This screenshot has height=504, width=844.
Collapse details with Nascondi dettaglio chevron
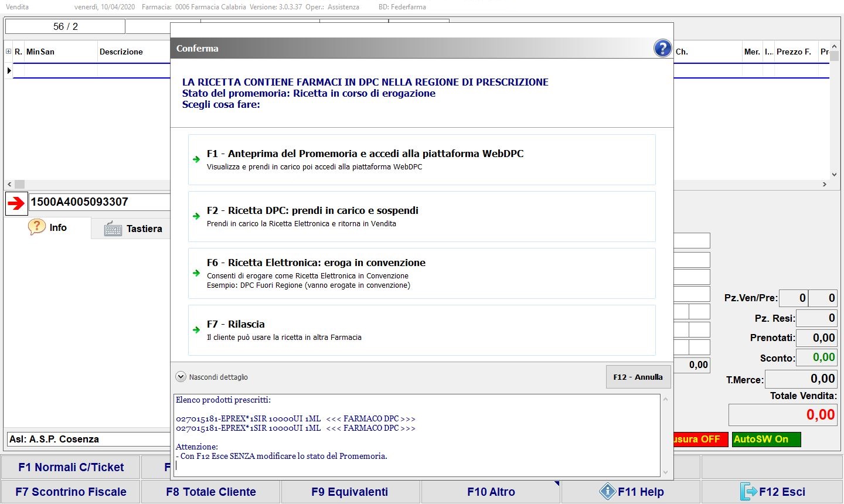181,377
